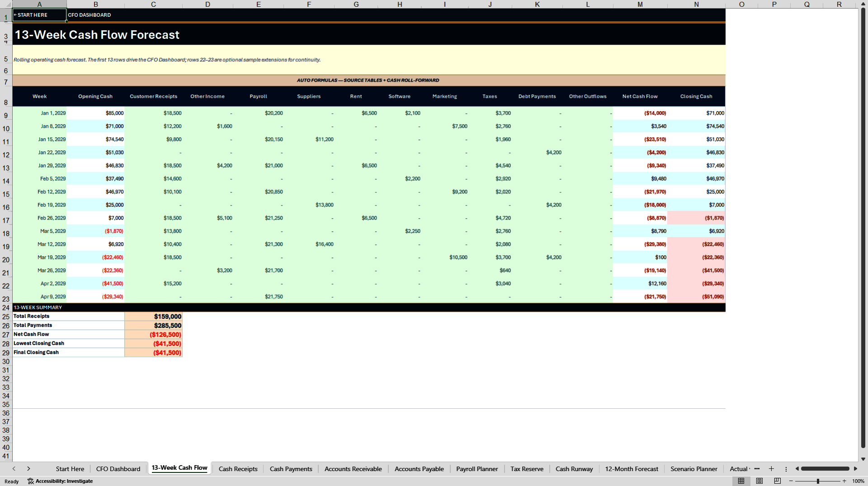
Task: Select the column C header
Action: [153, 4]
